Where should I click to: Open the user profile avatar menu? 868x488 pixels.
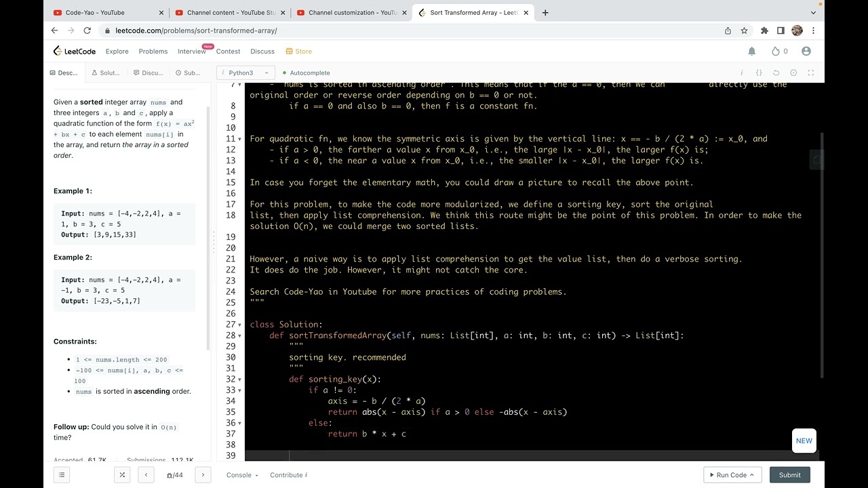click(806, 52)
